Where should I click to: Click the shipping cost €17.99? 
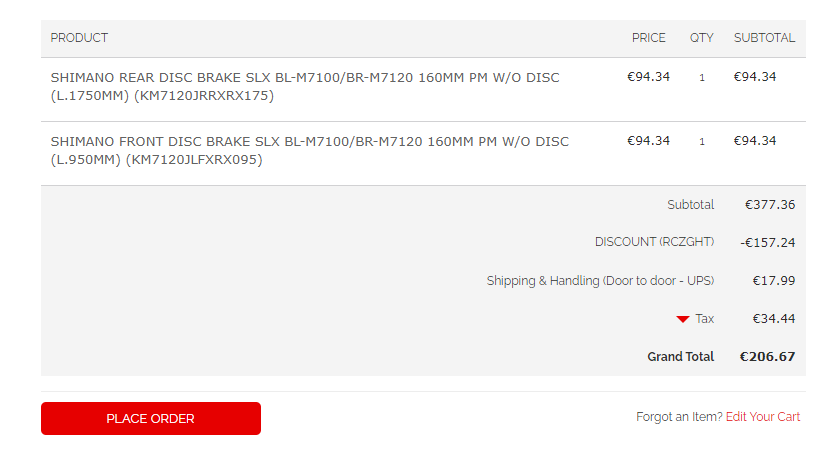[773, 281]
